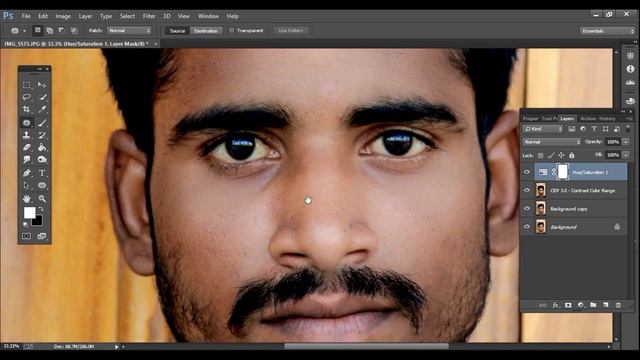
Task: Open the background color black swatch
Action: tap(38, 222)
